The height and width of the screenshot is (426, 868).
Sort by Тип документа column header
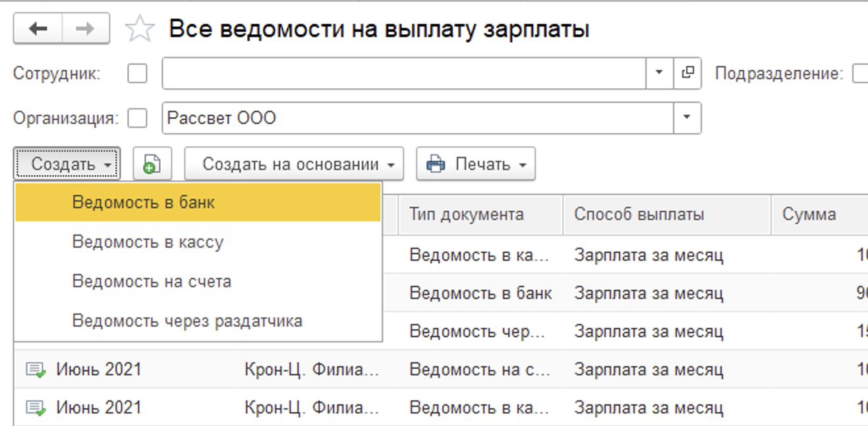[x=480, y=215]
